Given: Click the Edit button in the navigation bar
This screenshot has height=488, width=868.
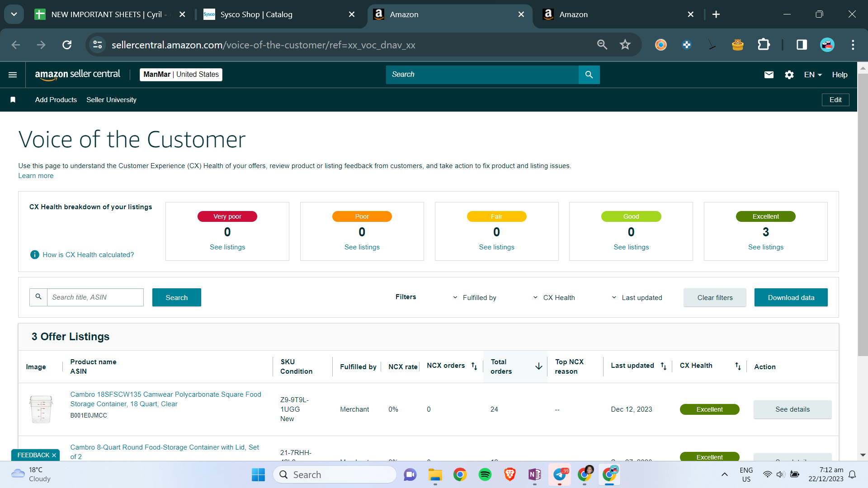Looking at the screenshot, I should [835, 100].
